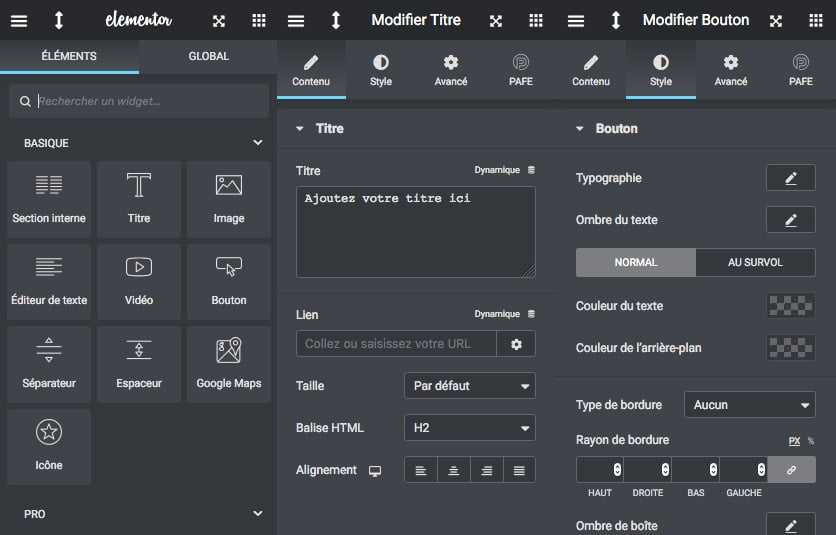The image size is (836, 535).
Task: Click expand arrows icon in Modifier Titre panel
Action: pos(496,21)
